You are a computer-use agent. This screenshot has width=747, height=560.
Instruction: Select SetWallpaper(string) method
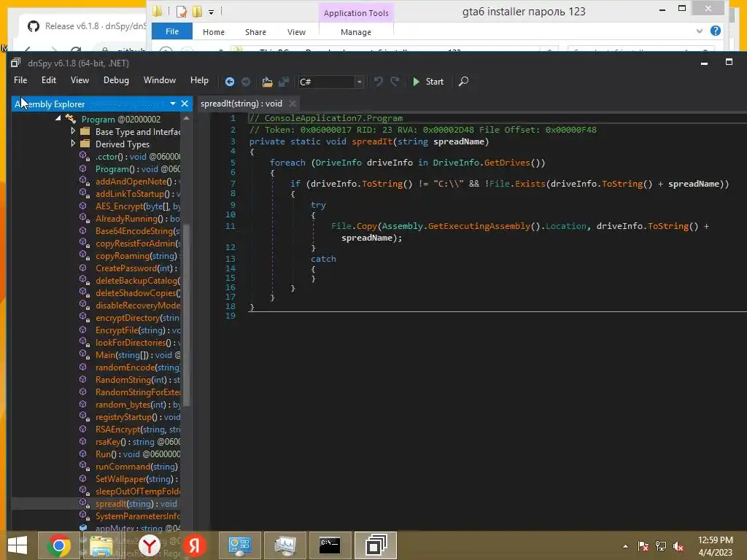tap(136, 478)
